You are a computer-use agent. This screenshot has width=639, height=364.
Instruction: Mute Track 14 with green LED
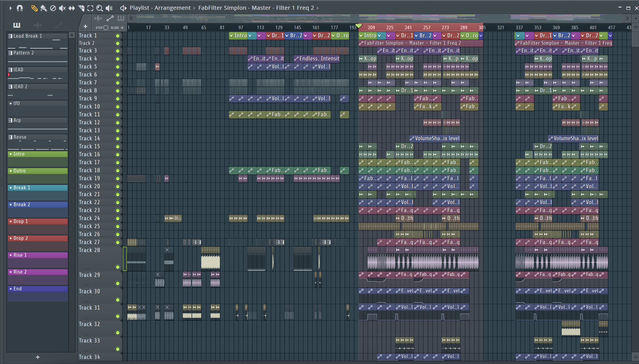click(x=118, y=139)
